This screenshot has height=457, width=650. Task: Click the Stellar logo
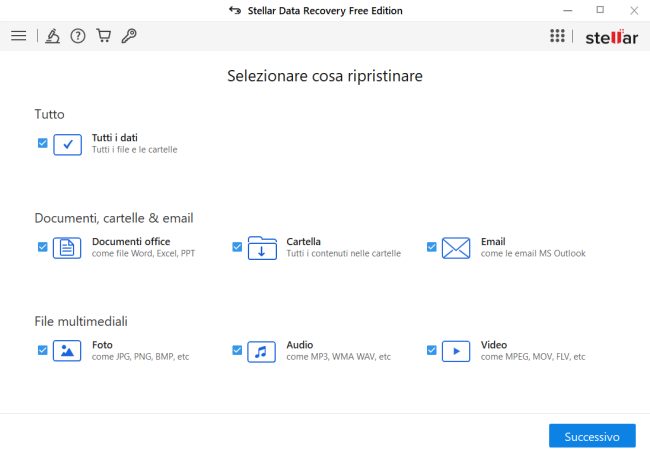pos(612,37)
